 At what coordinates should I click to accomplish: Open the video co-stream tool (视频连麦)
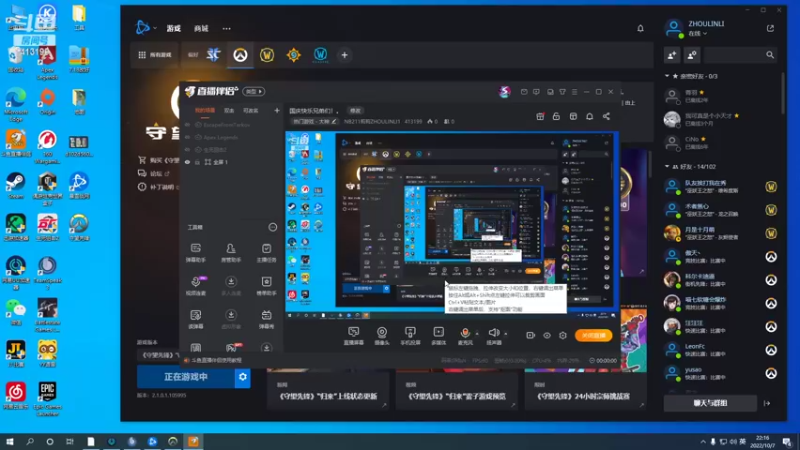point(195,286)
